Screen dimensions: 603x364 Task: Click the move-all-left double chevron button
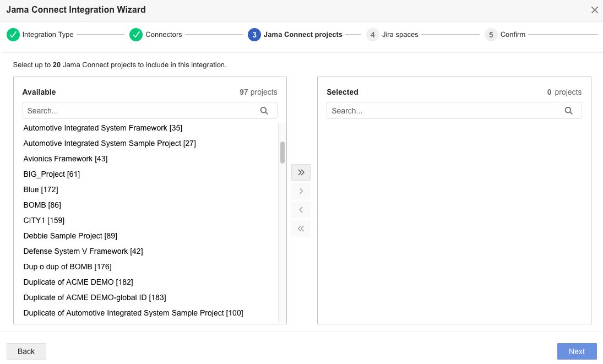[x=301, y=229]
